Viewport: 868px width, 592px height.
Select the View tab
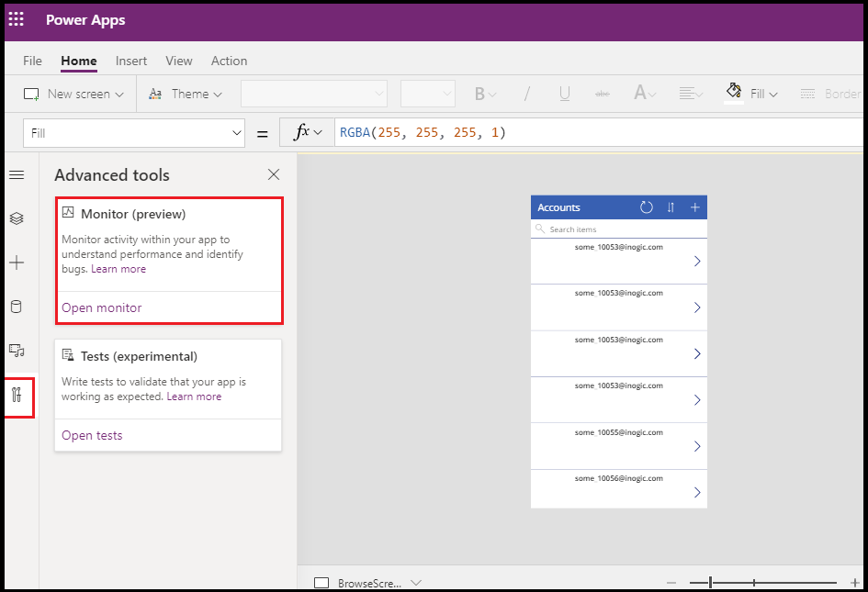coord(179,61)
